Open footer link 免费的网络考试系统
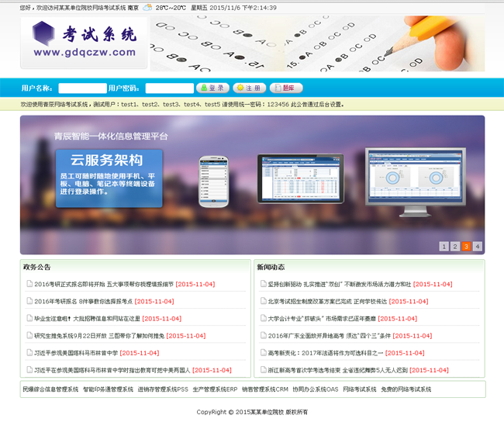The height and width of the screenshot is (422, 504). point(406,389)
